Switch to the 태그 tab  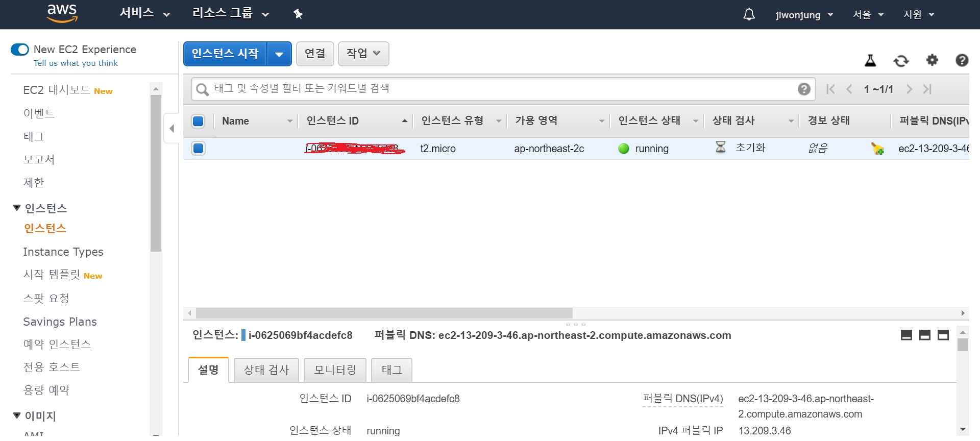point(391,370)
